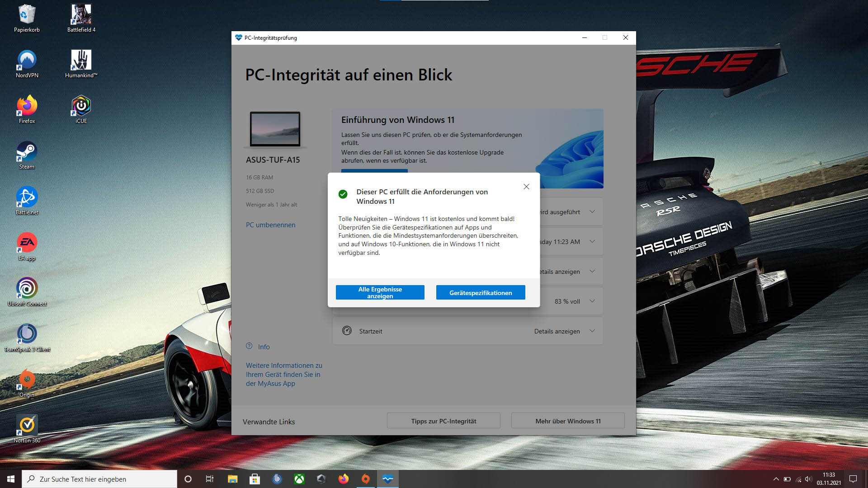Click Mehr über Windows 11 button
Image resolution: width=868 pixels, height=488 pixels.
tap(568, 421)
